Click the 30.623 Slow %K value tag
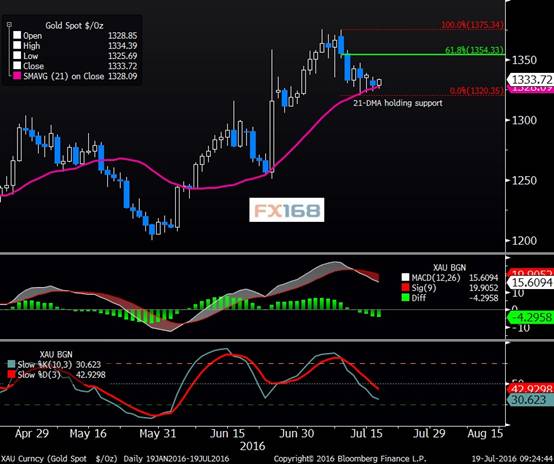The height and width of the screenshot is (464, 554). click(x=531, y=400)
